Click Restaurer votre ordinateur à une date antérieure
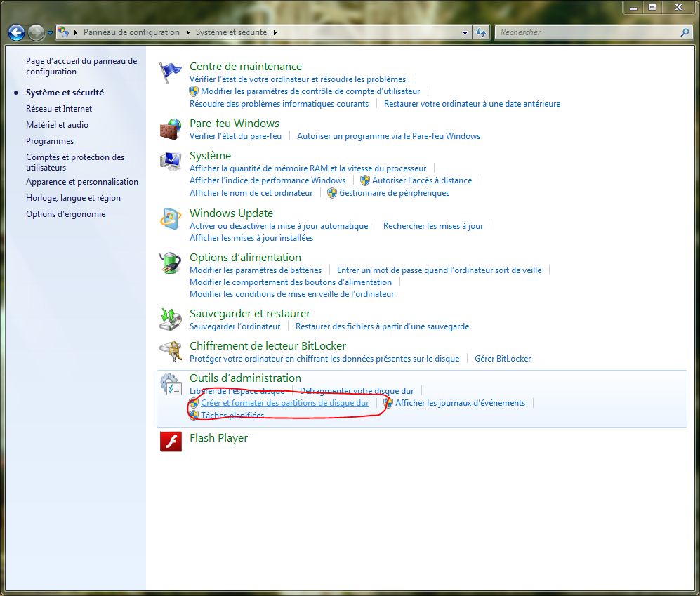 pyautogui.click(x=472, y=104)
